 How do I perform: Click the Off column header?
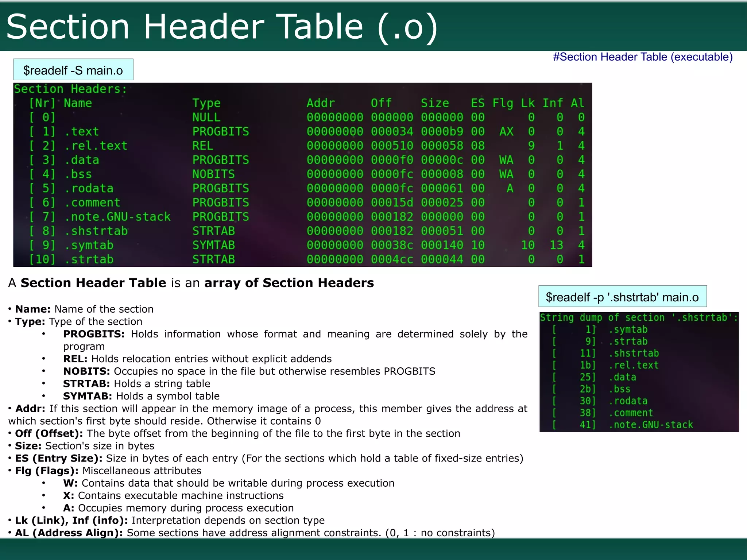381,103
